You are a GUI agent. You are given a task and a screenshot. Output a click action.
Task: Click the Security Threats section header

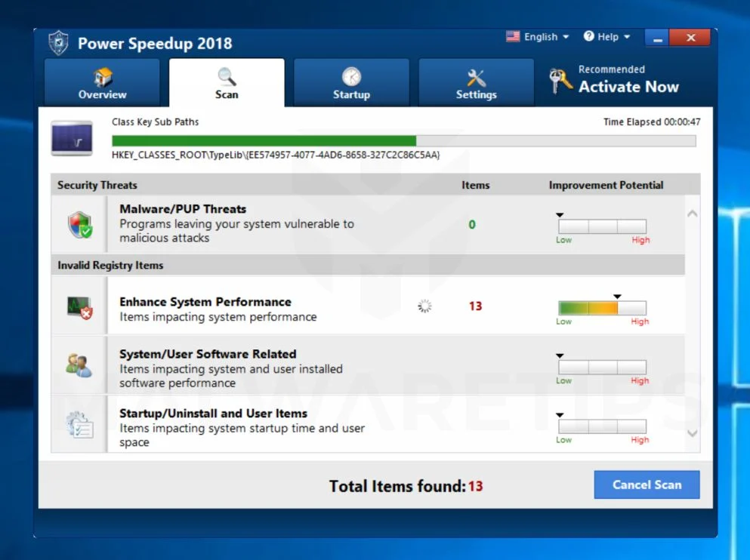(x=97, y=185)
